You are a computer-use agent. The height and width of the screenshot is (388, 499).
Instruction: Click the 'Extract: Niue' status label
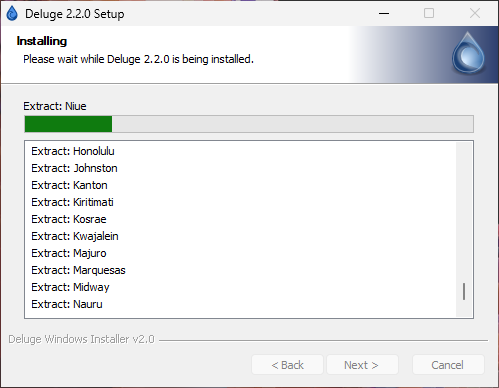pos(55,106)
